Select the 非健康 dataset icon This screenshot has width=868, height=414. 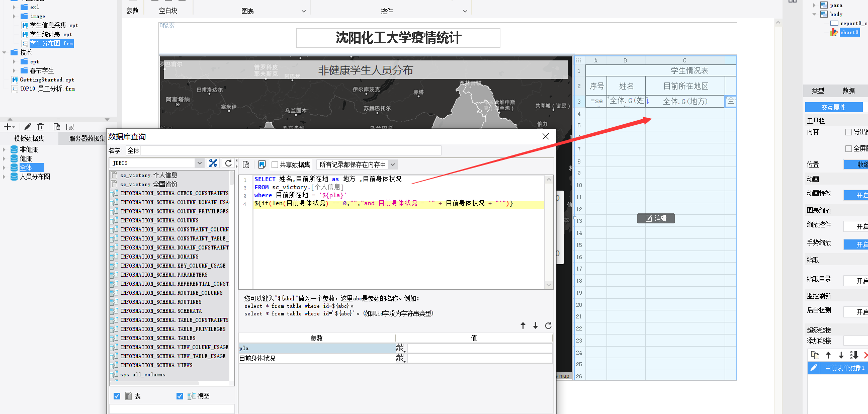(x=15, y=149)
